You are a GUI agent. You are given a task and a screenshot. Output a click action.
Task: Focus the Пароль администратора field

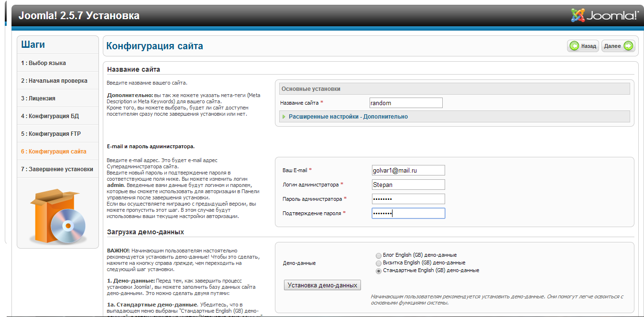pos(408,199)
